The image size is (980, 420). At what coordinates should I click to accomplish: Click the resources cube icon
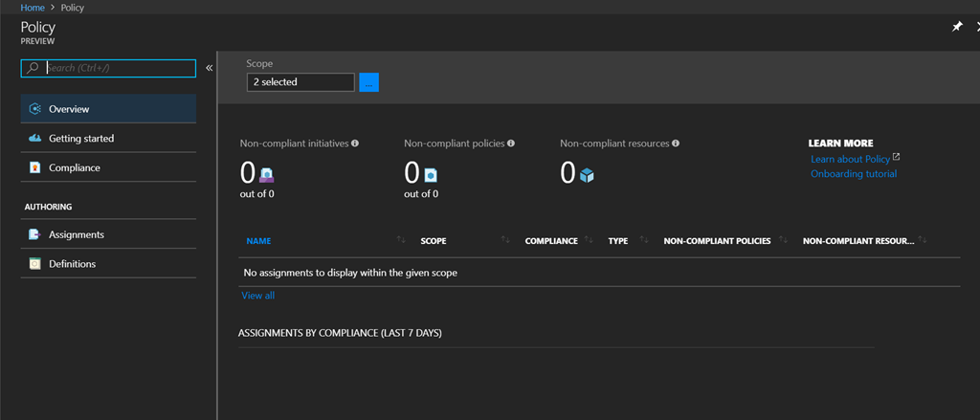click(587, 175)
